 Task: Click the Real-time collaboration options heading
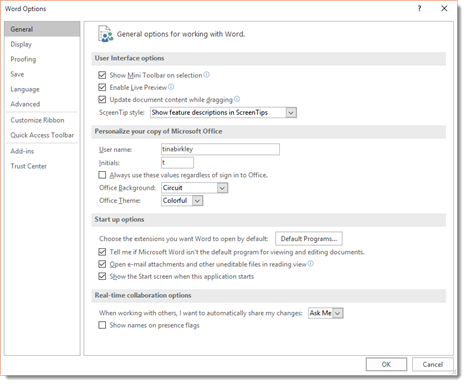point(143,295)
